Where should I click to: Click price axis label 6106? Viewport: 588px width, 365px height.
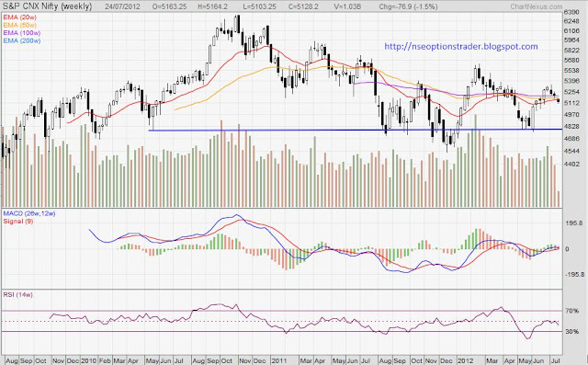click(571, 30)
